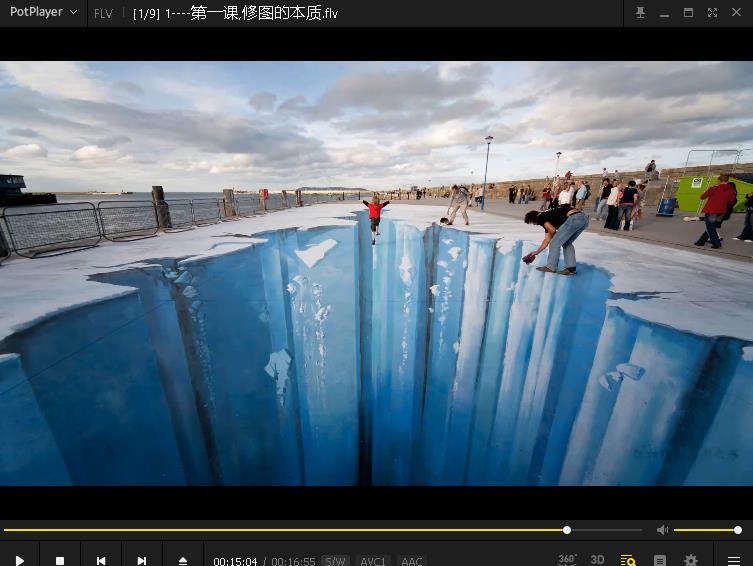Stop video playback
This screenshot has height=566, width=753.
60,560
